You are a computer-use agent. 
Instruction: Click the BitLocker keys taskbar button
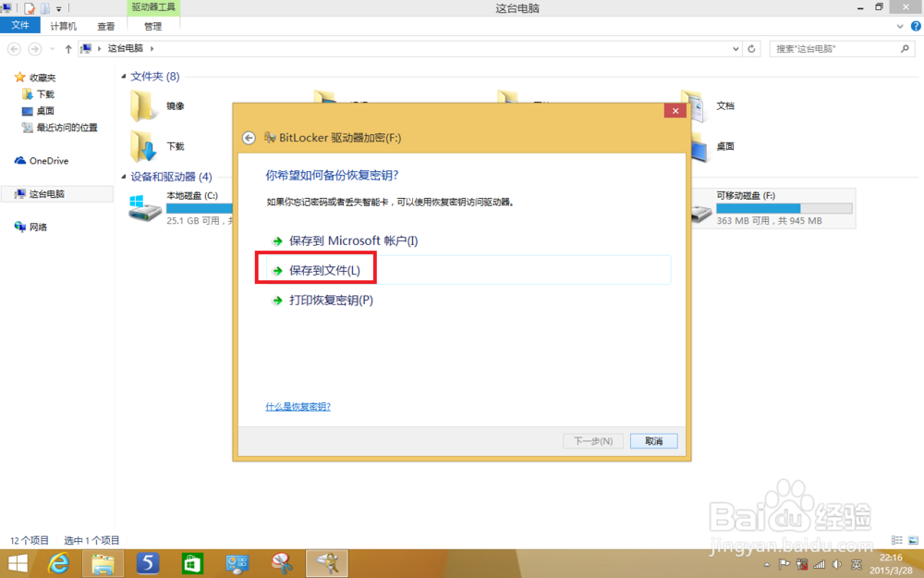(326, 563)
